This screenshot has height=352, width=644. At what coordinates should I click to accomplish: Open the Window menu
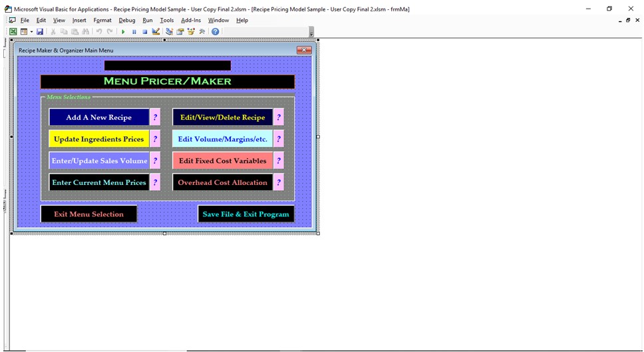(218, 20)
